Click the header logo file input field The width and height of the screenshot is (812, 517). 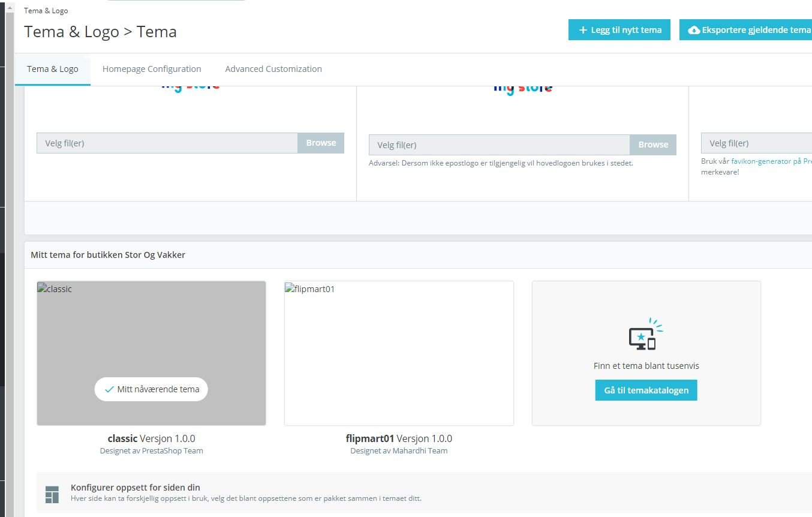pyautogui.click(x=167, y=143)
